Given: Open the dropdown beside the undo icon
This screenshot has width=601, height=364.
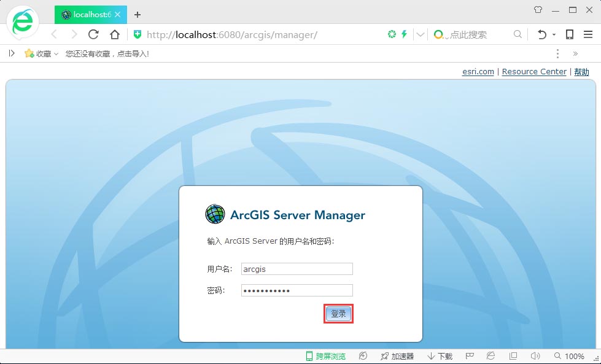Looking at the screenshot, I should [554, 34].
